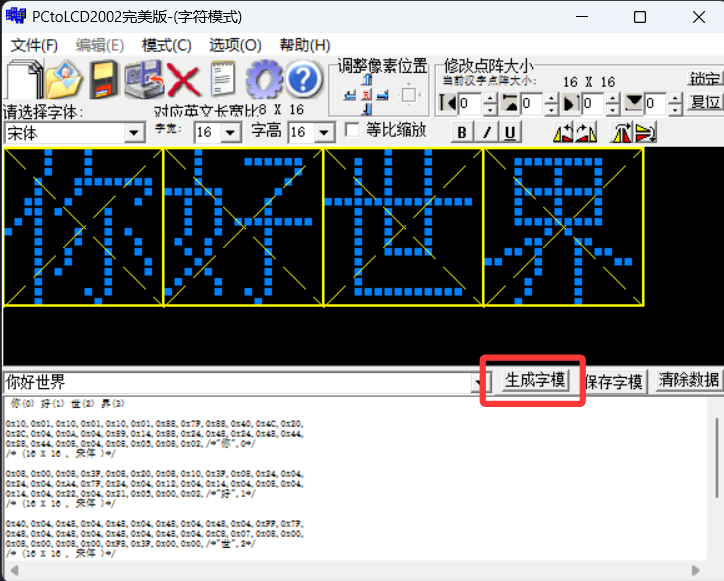Open settings via the gear icon
724x581 pixels.
[x=264, y=79]
